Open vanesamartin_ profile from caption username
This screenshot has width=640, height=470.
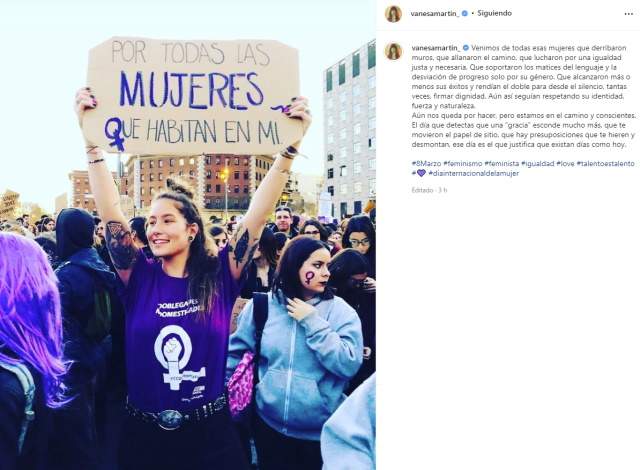[436, 48]
